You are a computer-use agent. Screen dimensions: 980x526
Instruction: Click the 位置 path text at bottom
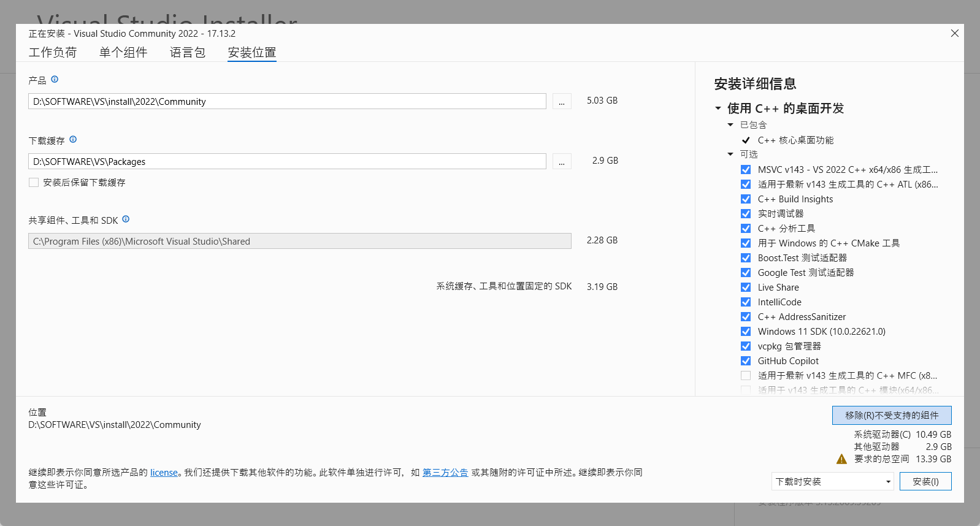(115, 425)
